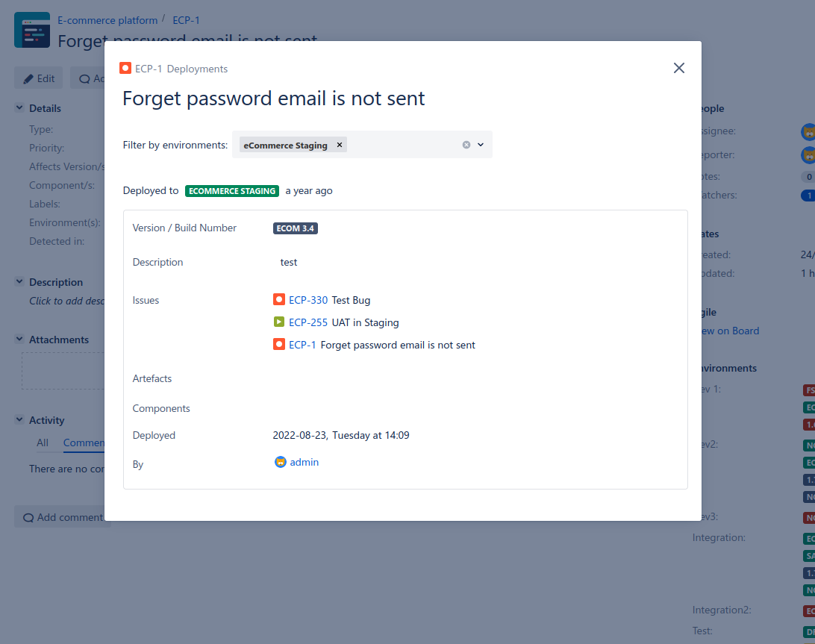This screenshot has width=815, height=644.
Task: Click the admin avatar icon
Action: click(x=281, y=462)
